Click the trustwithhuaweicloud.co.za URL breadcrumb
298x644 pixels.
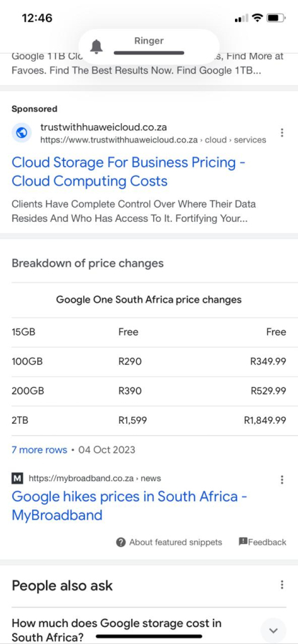coord(153,140)
